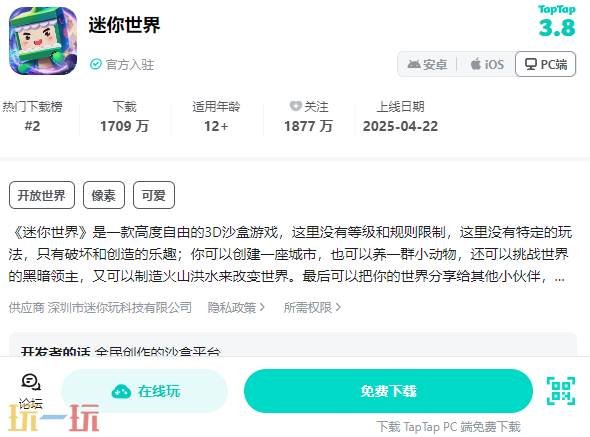590x437 pixels.
Task: Click the 免费下载 button
Action: pyautogui.click(x=388, y=391)
